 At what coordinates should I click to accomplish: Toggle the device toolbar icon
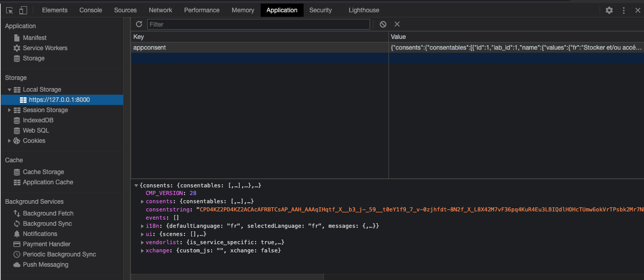23,10
